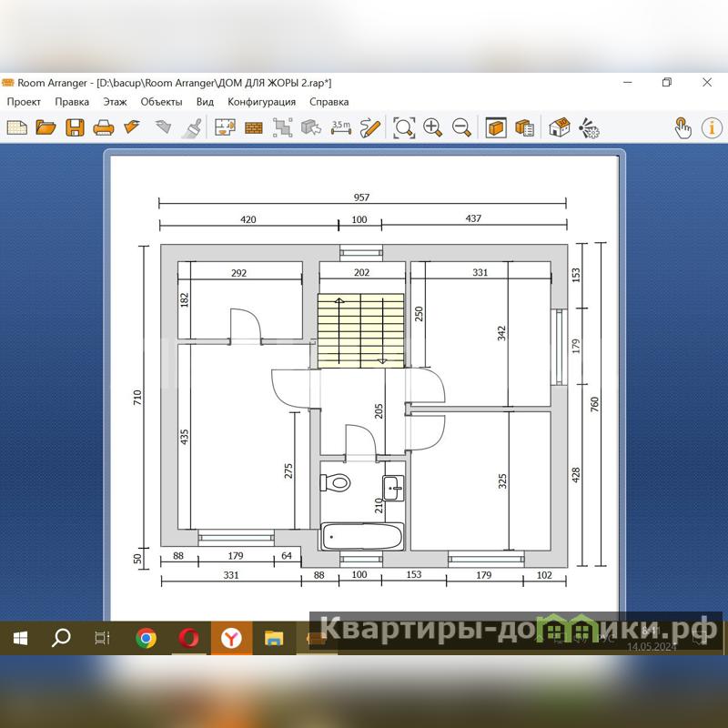Click the New project icon
The image size is (728, 728).
(15, 127)
